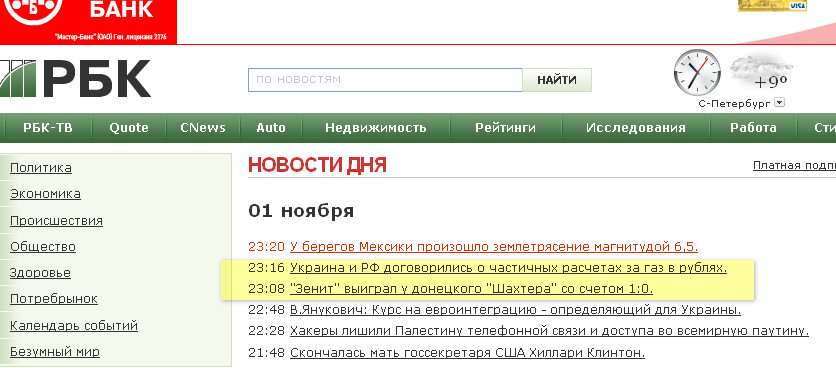This screenshot has width=836, height=368.
Task: Click the RBK logo
Action: pyautogui.click(x=75, y=78)
